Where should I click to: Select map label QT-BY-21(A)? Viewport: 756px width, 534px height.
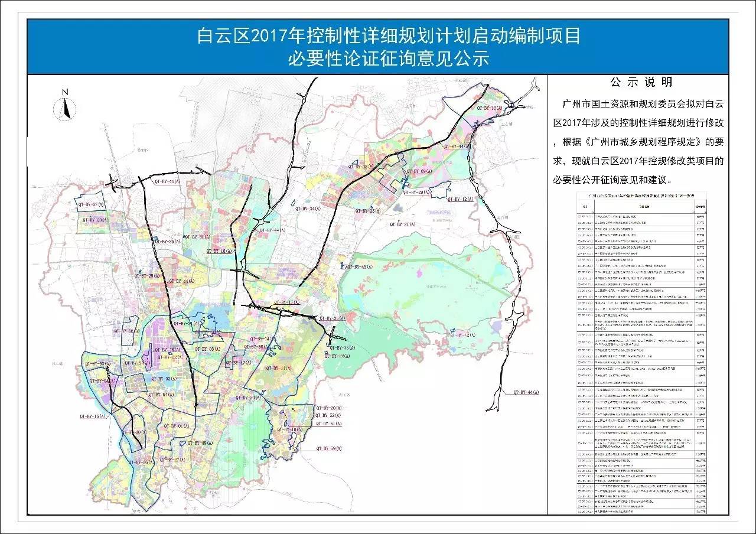click(x=403, y=225)
